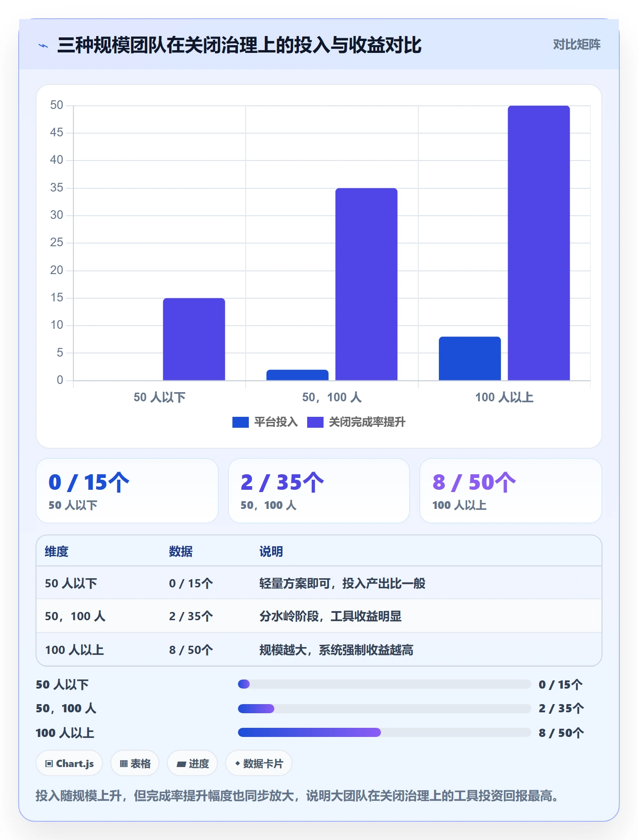Click the 0 / 15个 data card
638x840 pixels.
[127, 491]
